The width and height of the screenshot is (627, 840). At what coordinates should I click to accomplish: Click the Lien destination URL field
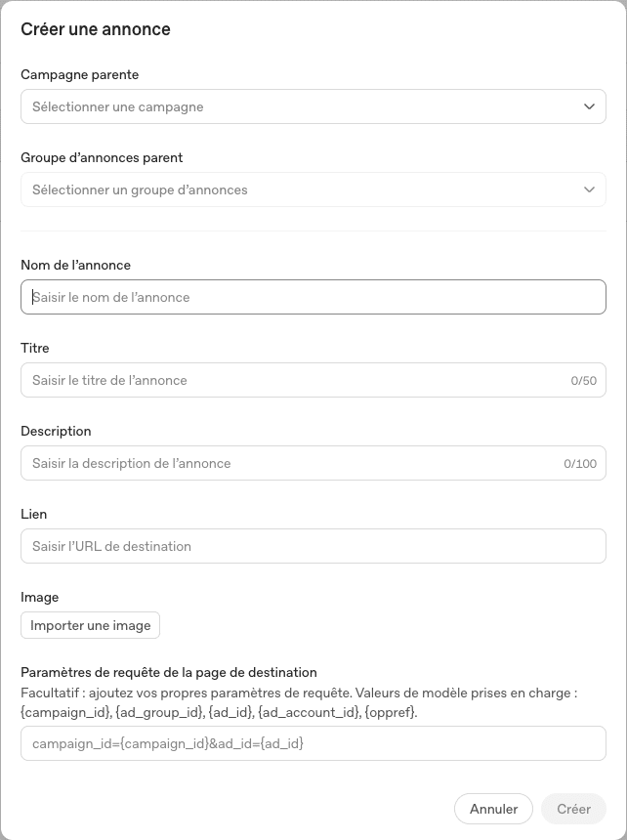coord(313,546)
